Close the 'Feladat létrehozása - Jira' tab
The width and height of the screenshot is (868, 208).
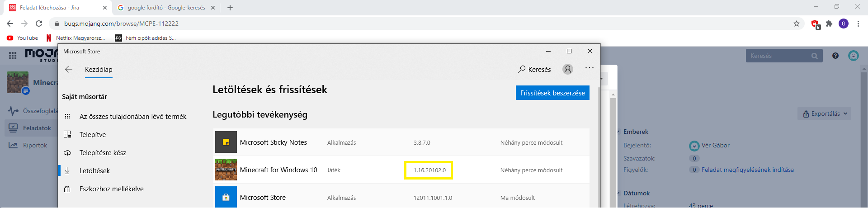click(x=105, y=8)
